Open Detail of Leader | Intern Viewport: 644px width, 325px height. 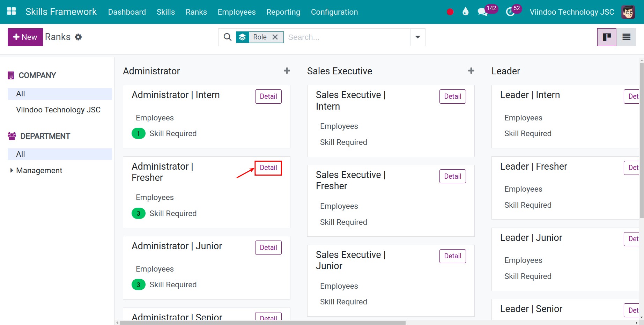(x=632, y=96)
